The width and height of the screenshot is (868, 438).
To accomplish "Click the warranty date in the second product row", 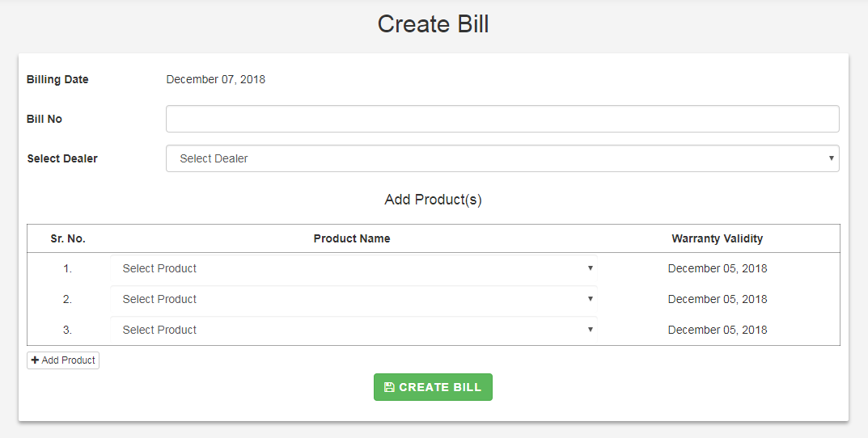I will pyautogui.click(x=718, y=299).
